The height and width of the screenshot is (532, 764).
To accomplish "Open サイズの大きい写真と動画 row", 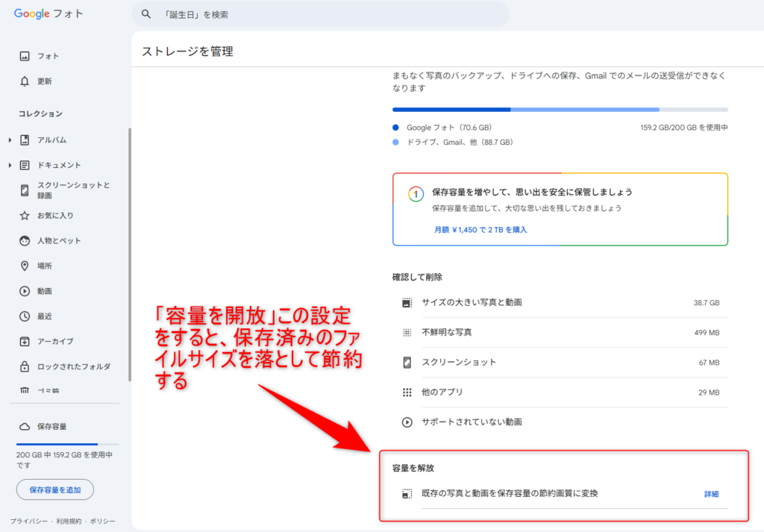I will tap(560, 303).
